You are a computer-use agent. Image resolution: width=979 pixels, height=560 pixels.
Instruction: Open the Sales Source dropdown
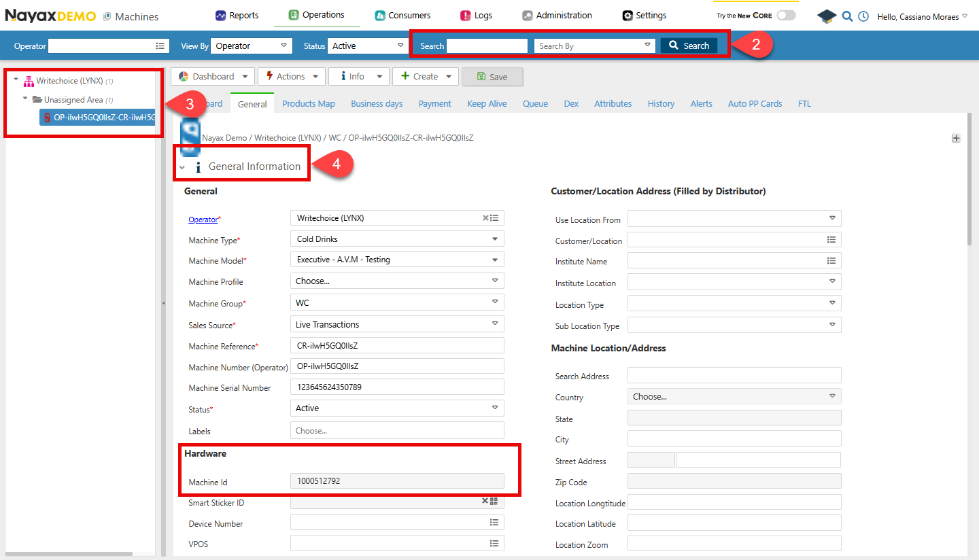(x=398, y=324)
